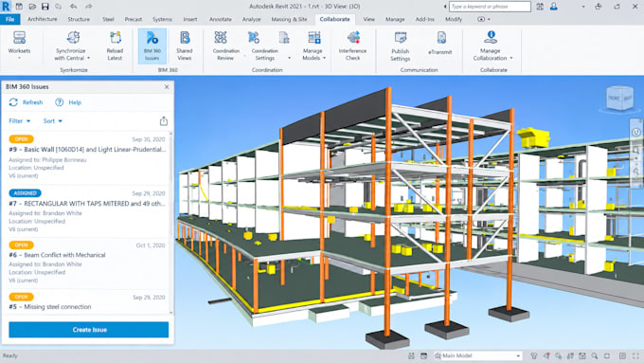Open Coordination Settings
The width and height of the screenshot is (644, 363).
click(265, 45)
